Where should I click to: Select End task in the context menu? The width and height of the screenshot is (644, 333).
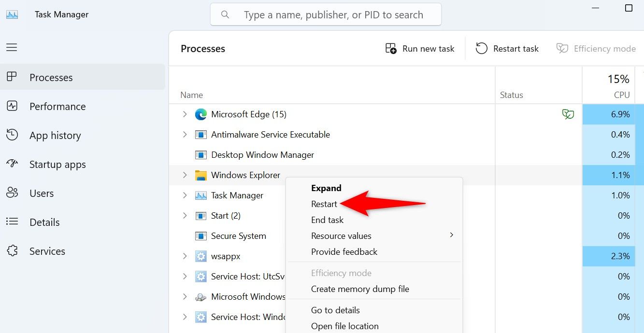pos(327,220)
